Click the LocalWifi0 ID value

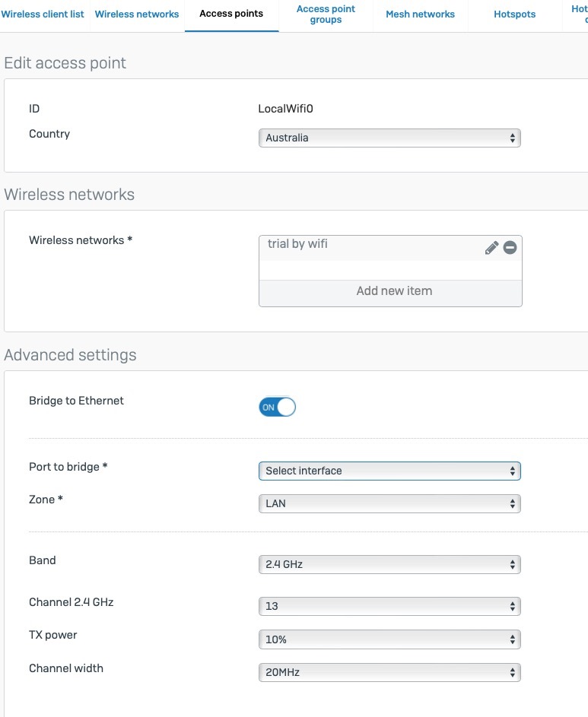point(285,109)
